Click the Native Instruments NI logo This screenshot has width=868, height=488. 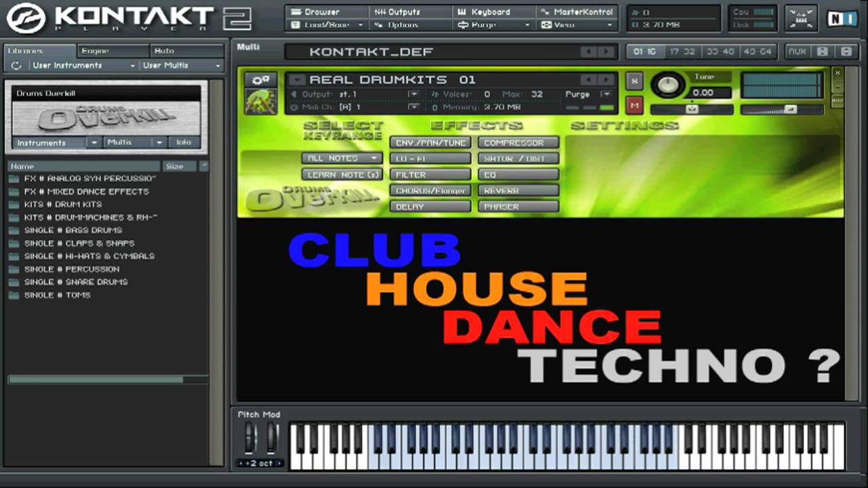coord(842,18)
